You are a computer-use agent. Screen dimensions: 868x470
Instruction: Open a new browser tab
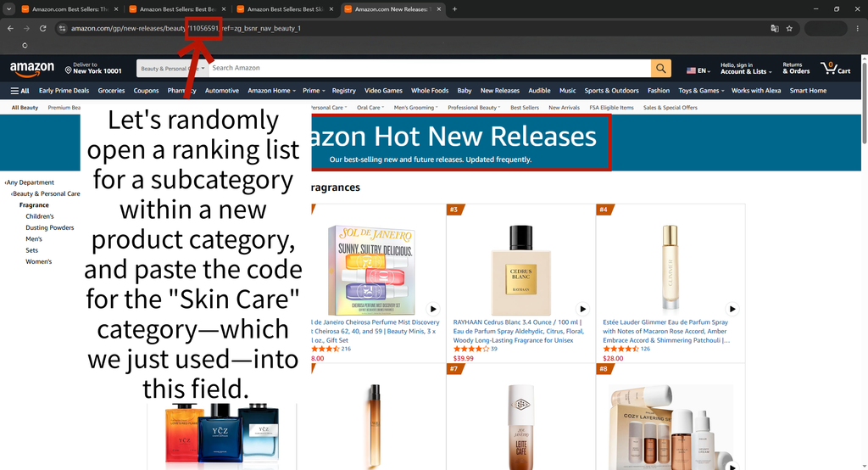(x=454, y=8)
